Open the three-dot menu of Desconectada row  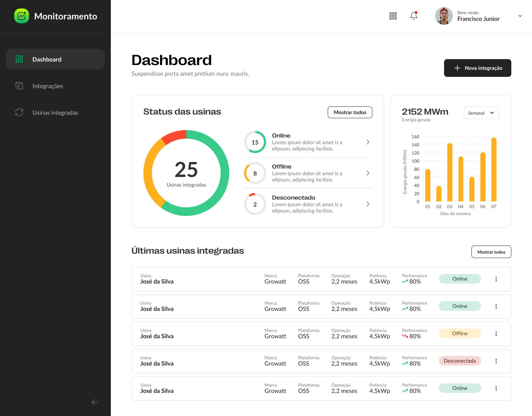click(x=496, y=361)
